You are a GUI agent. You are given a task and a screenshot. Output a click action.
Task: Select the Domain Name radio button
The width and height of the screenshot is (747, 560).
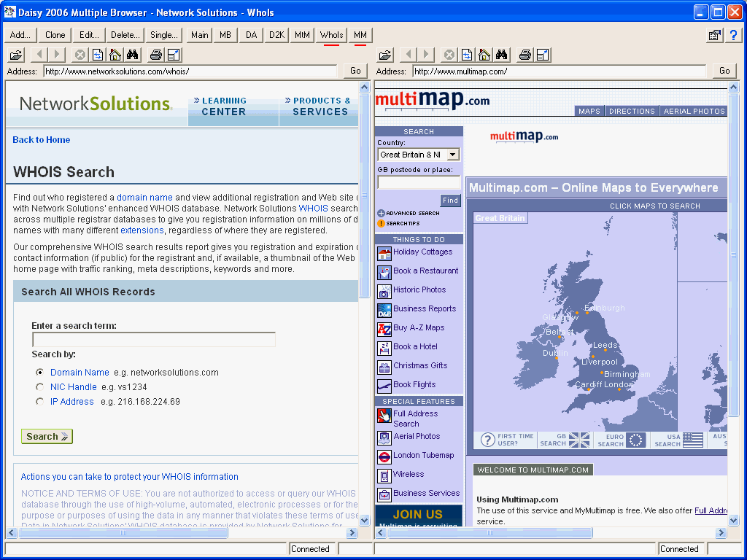[x=39, y=373]
